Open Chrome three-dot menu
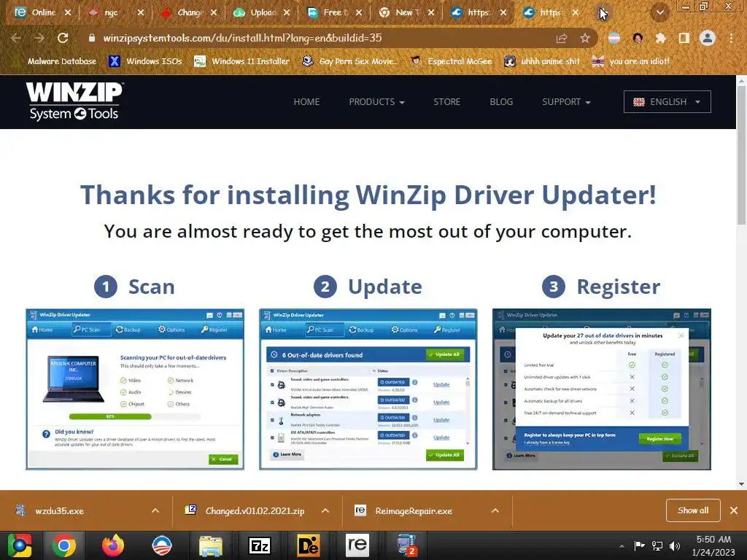The width and height of the screenshot is (747, 560). coord(731,38)
